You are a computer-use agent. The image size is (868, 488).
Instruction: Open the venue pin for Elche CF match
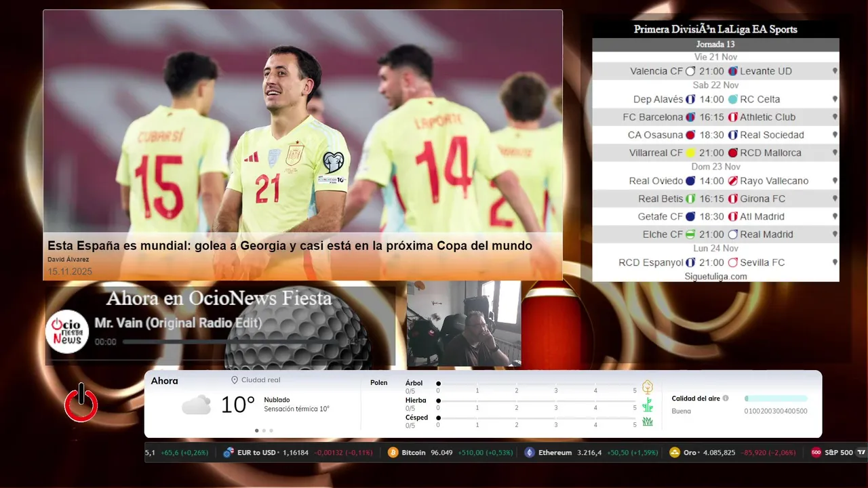click(835, 235)
